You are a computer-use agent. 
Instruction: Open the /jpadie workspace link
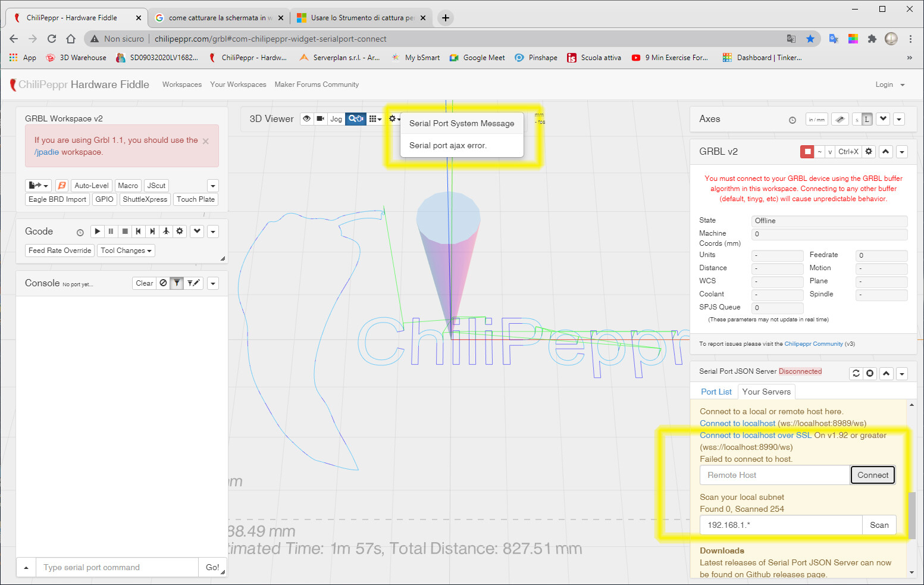click(46, 152)
